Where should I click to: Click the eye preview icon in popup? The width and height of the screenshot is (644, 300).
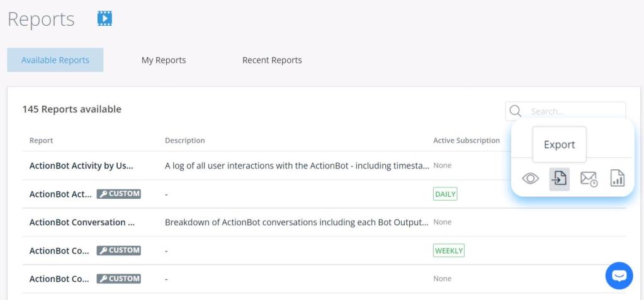pyautogui.click(x=531, y=179)
